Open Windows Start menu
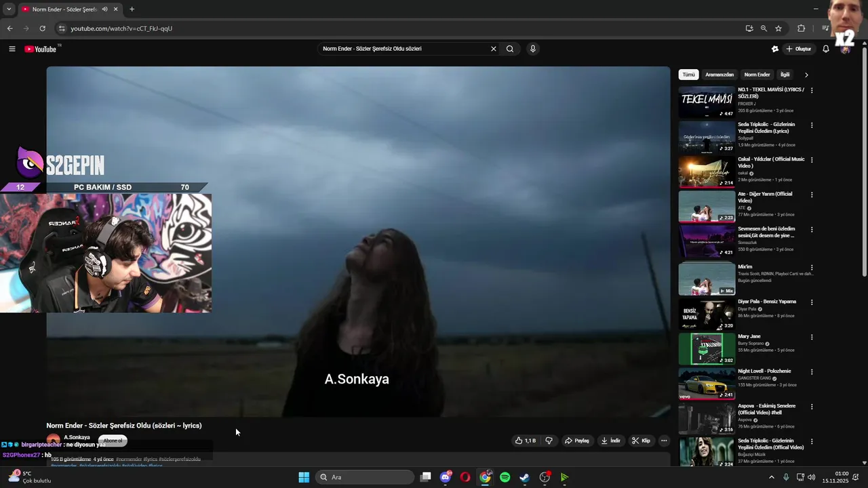The width and height of the screenshot is (868, 488). (304, 477)
